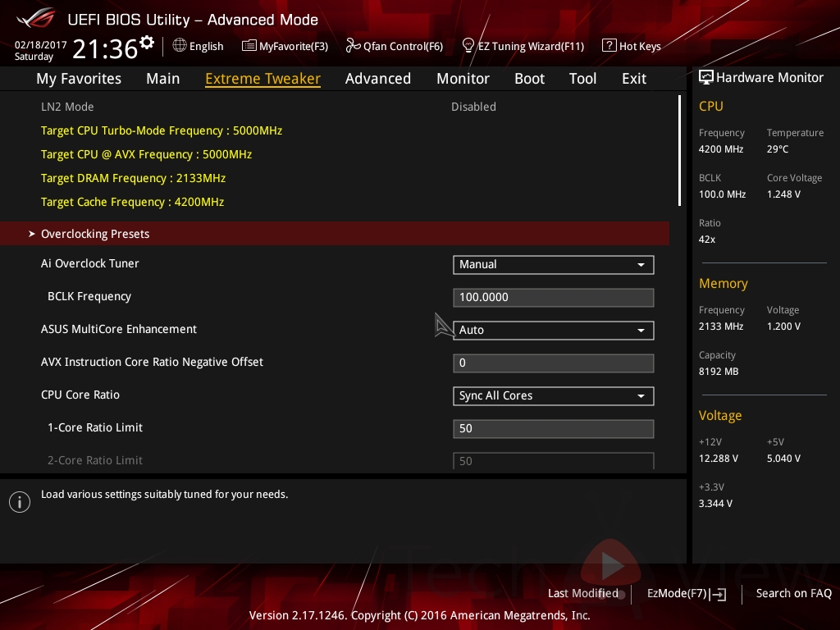Click AVX Instruction Core Ratio Negative Offset field
Screen dimensions: 840x630
point(554,363)
